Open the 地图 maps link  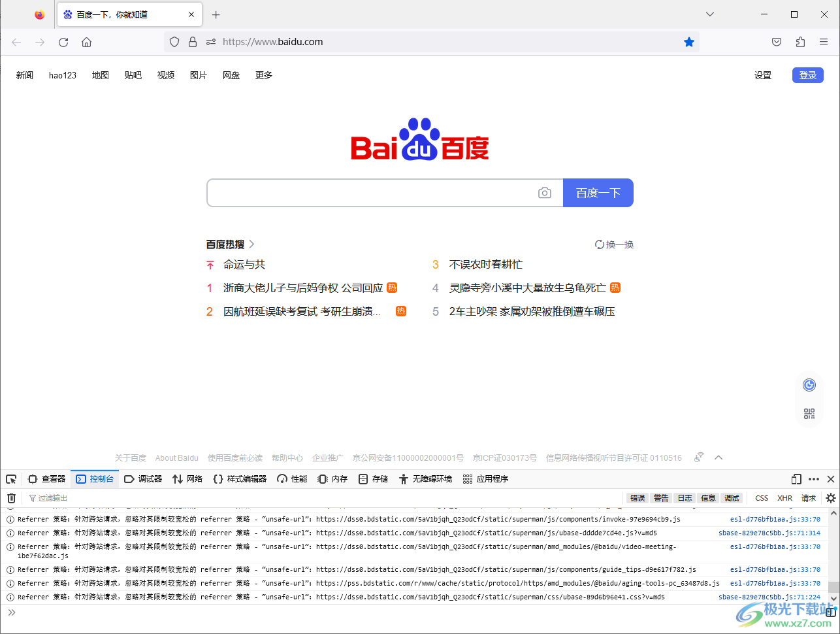tap(101, 75)
